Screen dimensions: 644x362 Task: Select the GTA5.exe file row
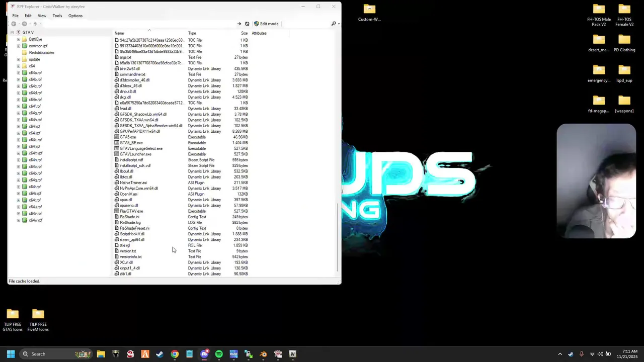181,137
